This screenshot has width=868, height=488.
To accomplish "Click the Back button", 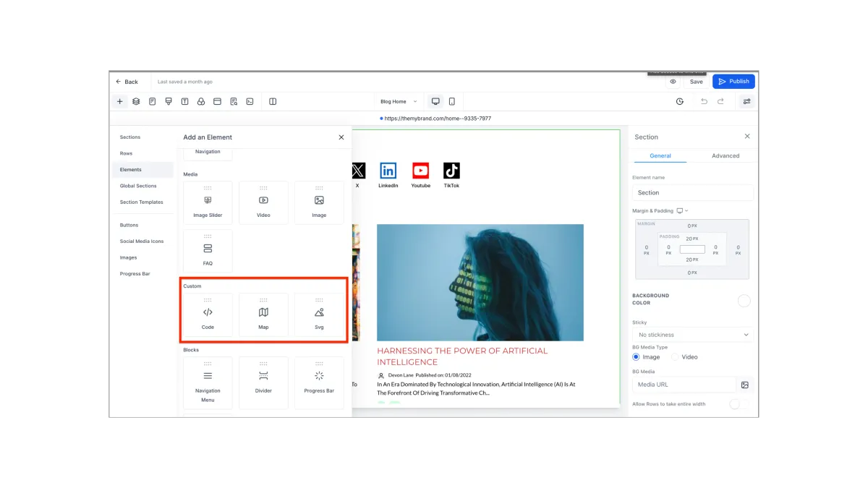I will [127, 82].
